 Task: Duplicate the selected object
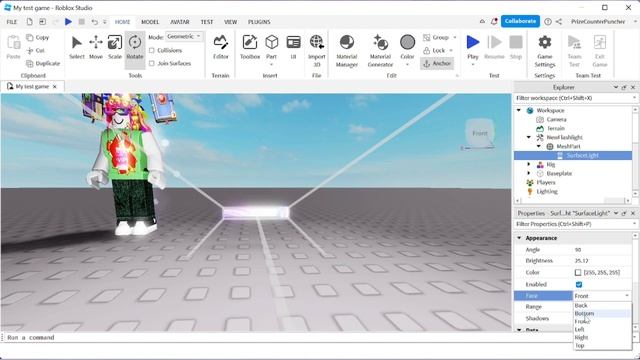point(43,63)
